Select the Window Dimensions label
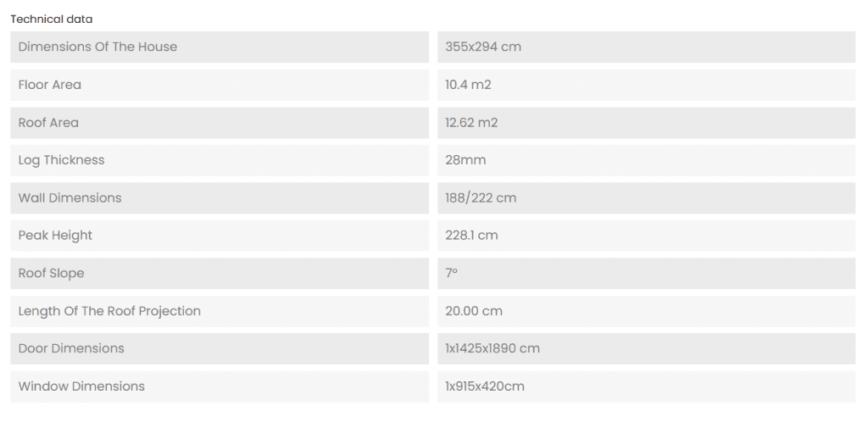The image size is (868, 422). pyautogui.click(x=81, y=386)
